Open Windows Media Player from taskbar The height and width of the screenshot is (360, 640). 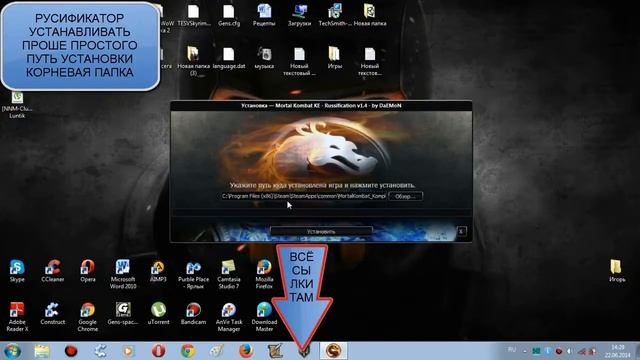pyautogui.click(x=129, y=351)
